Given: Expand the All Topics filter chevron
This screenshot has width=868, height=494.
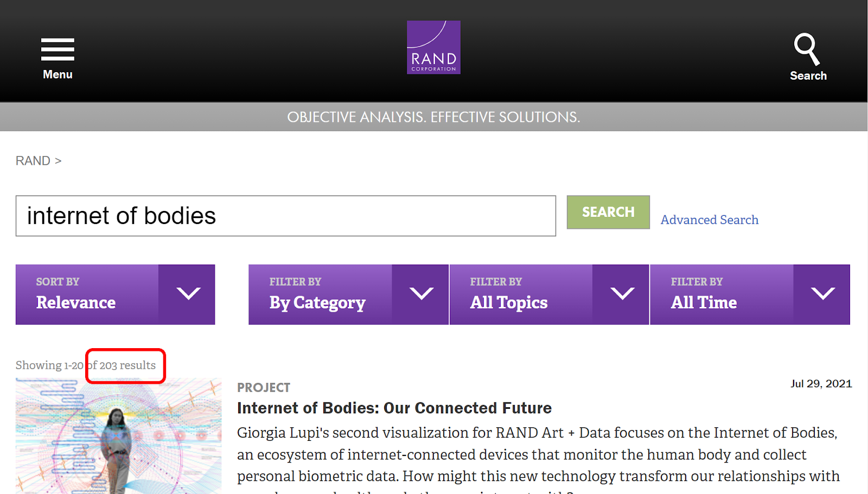Looking at the screenshot, I should coord(622,294).
